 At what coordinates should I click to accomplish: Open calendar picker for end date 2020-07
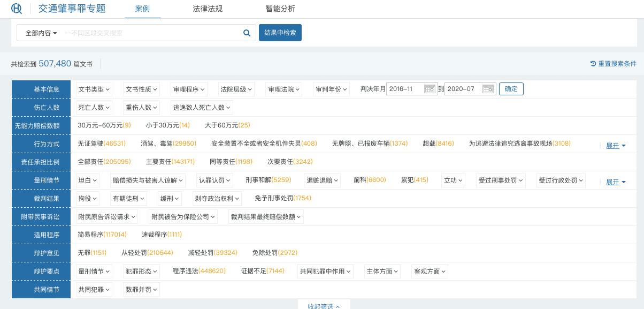(x=488, y=89)
